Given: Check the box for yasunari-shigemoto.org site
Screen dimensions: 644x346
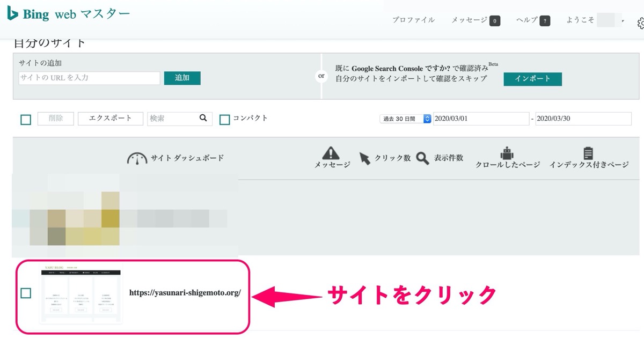Looking at the screenshot, I should coord(26,293).
